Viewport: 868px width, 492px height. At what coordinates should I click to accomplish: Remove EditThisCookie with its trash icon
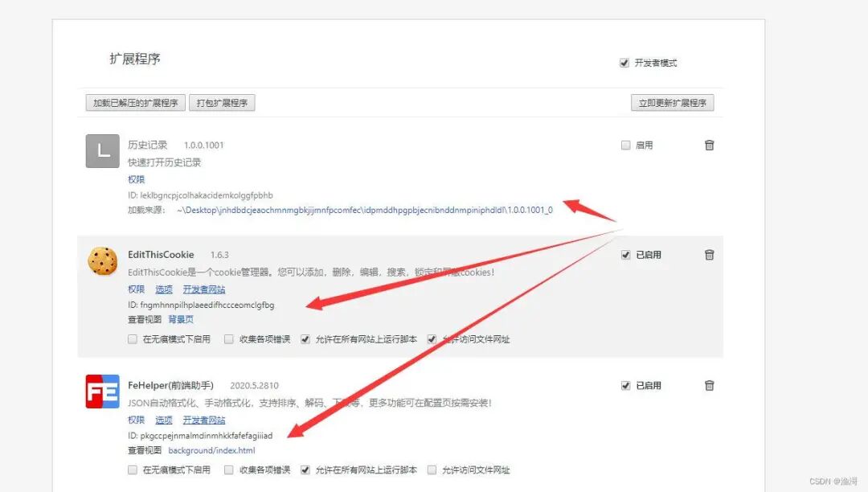point(709,255)
